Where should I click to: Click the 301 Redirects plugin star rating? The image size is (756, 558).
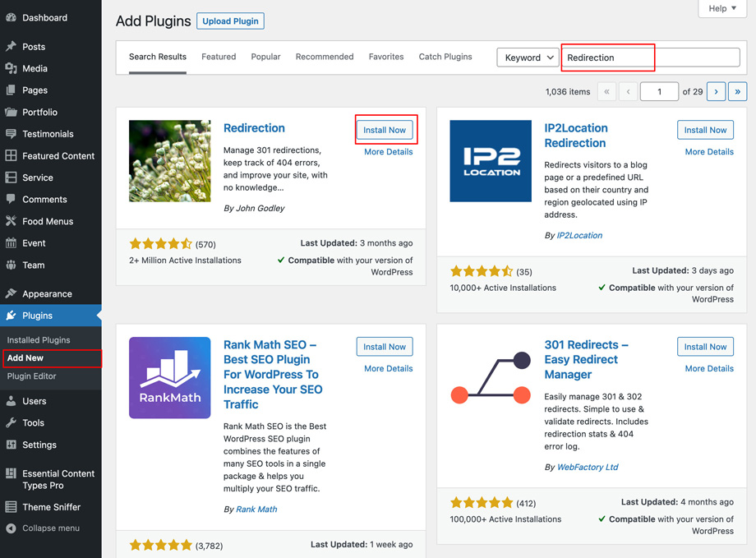coord(482,503)
